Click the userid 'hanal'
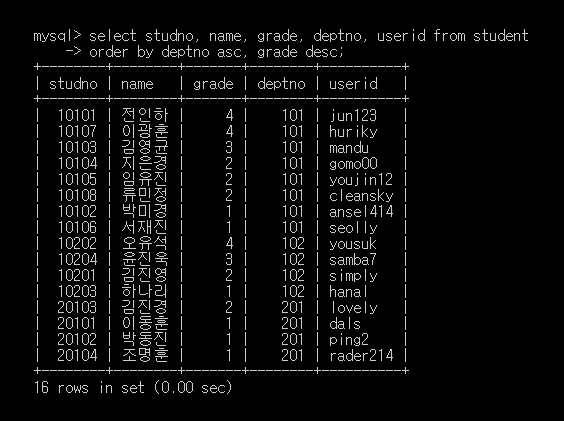This screenshot has width=564, height=421. point(349,291)
